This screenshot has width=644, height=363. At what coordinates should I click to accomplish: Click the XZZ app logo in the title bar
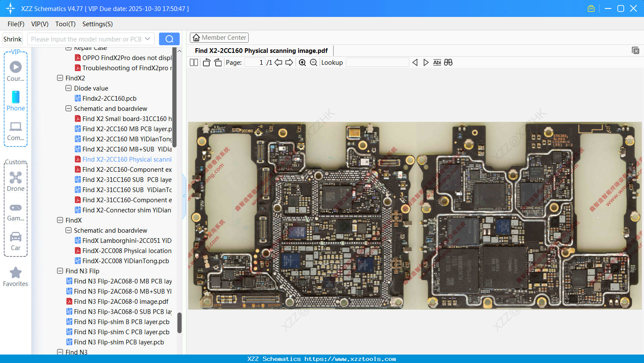(x=11, y=8)
